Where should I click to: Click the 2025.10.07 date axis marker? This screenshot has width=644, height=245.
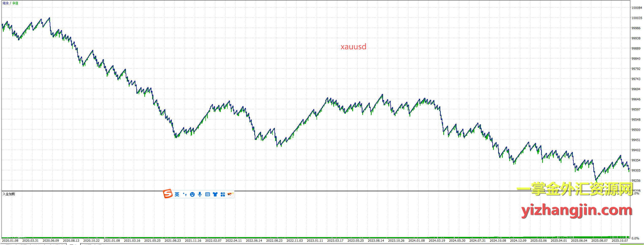point(620,240)
